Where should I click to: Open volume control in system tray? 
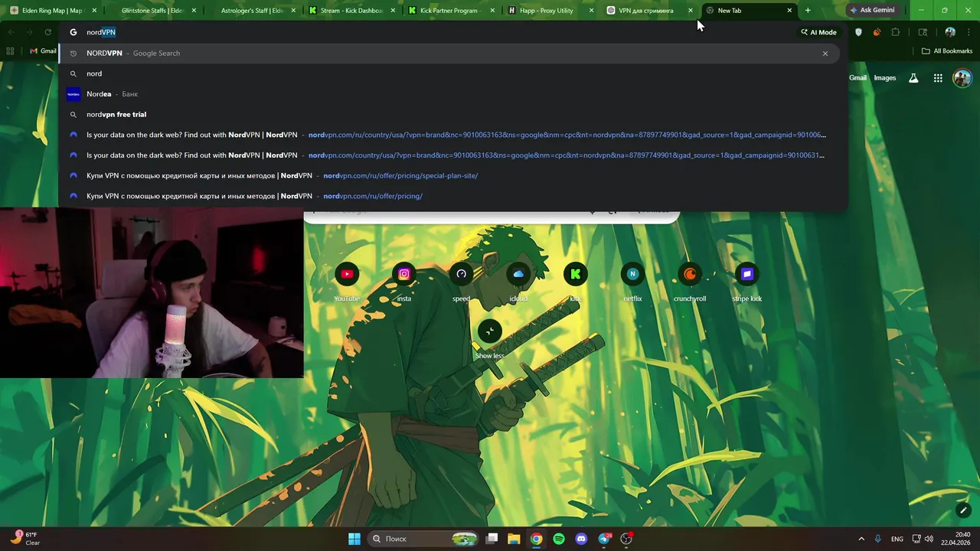tap(929, 539)
